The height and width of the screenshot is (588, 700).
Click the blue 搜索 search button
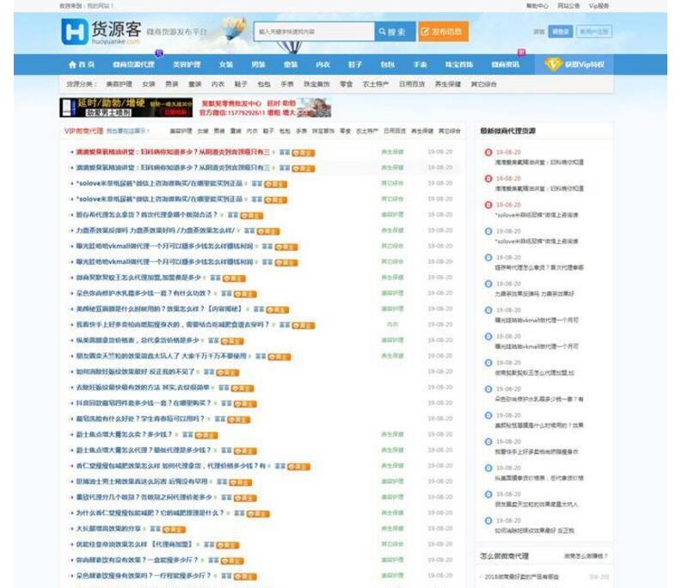pos(396,32)
